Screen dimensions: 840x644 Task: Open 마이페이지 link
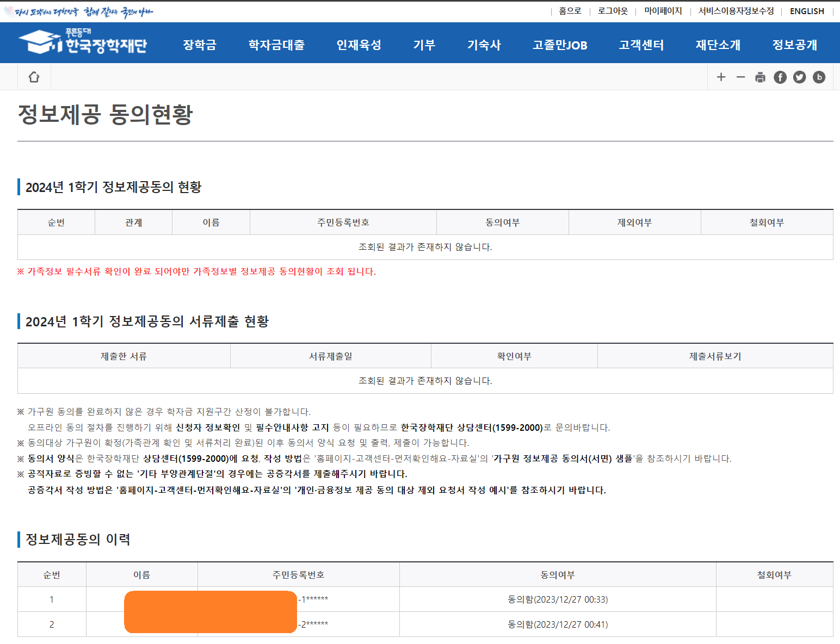[x=663, y=11]
